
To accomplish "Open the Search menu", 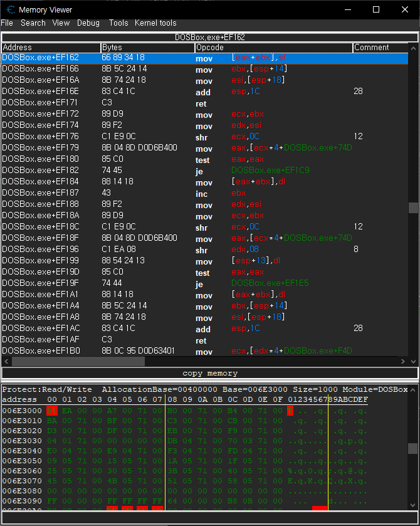I will point(33,23).
